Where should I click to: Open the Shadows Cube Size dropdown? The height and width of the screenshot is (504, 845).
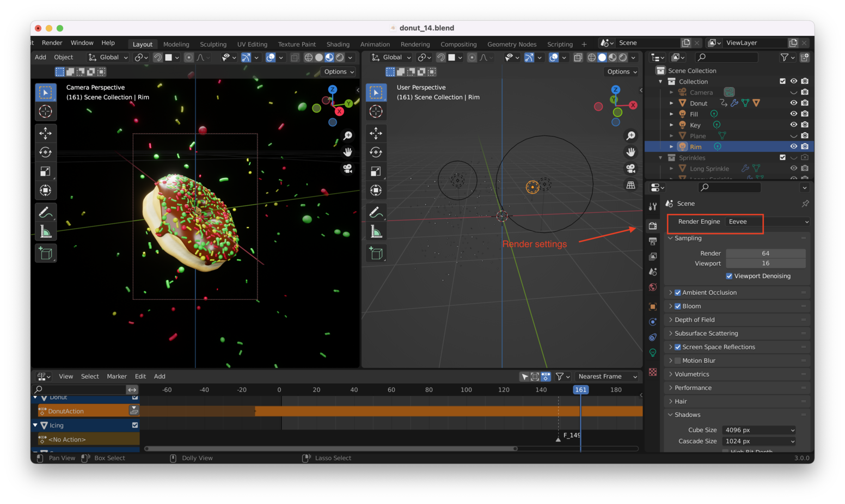[x=758, y=429]
